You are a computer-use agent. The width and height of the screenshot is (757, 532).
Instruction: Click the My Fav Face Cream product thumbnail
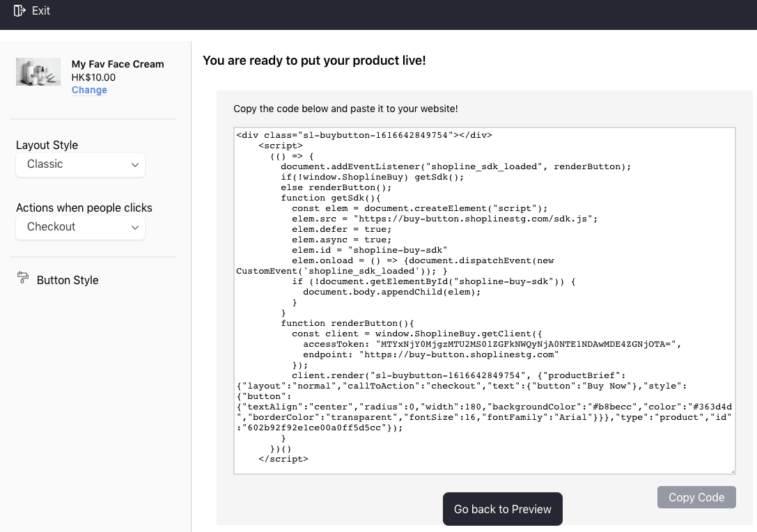click(x=38, y=72)
